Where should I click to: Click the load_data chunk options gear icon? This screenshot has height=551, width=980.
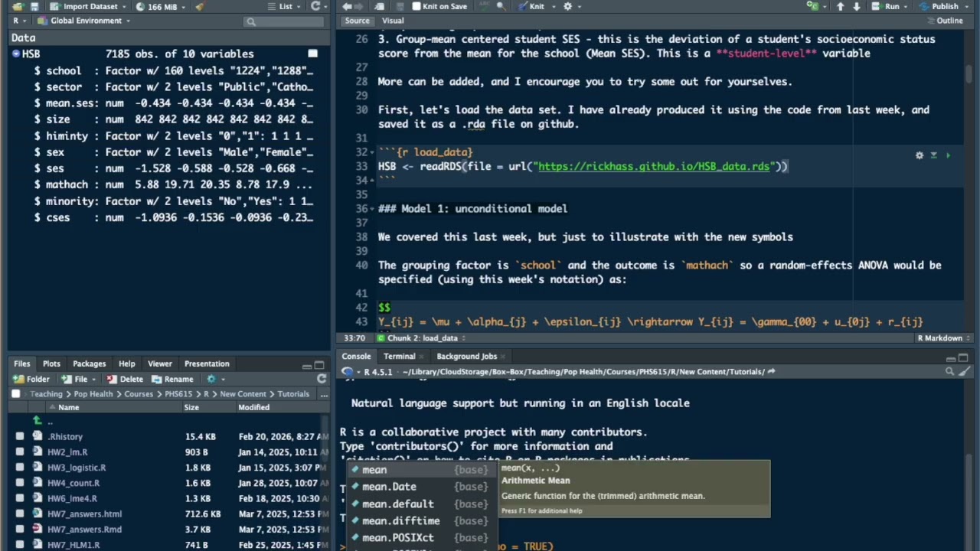(x=920, y=155)
